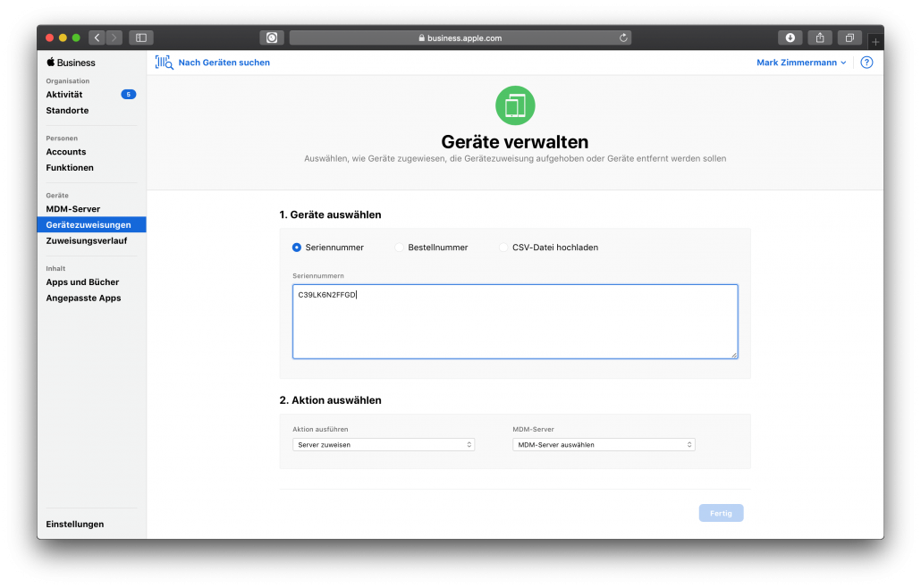The width and height of the screenshot is (921, 588).
Task: Select CSV-Datei hochladen radio option
Action: 503,248
